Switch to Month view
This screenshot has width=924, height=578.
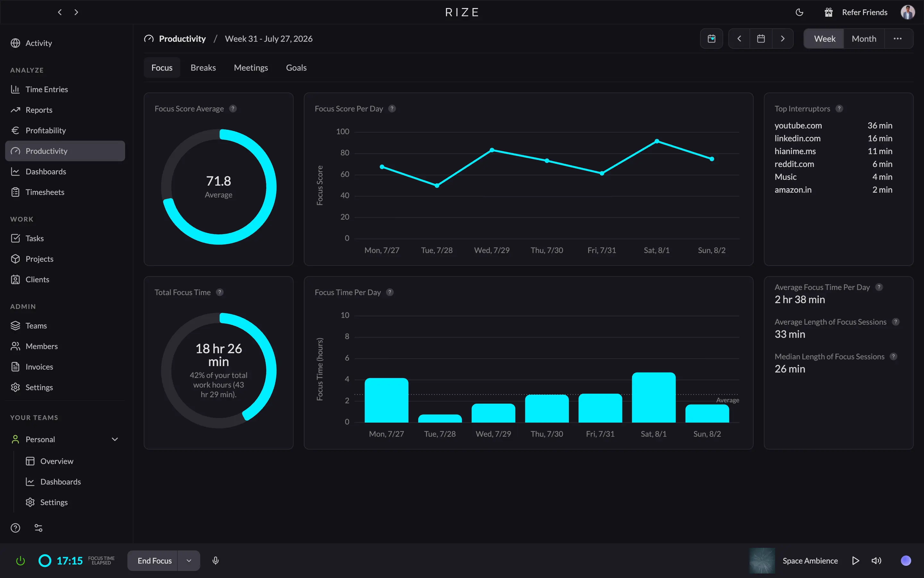[x=864, y=39]
